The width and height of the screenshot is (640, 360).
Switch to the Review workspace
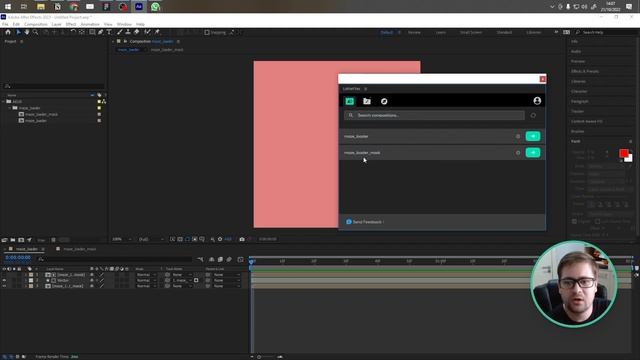(414, 32)
